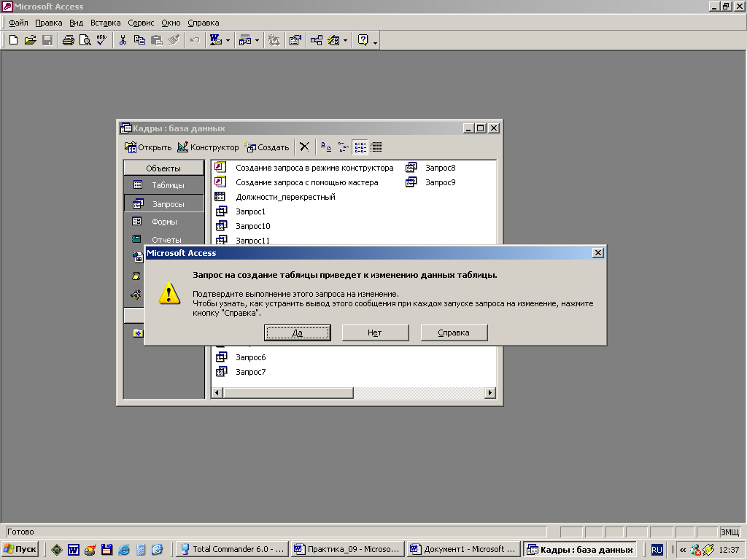
Task: Run the spelling check icon
Action: 101,41
